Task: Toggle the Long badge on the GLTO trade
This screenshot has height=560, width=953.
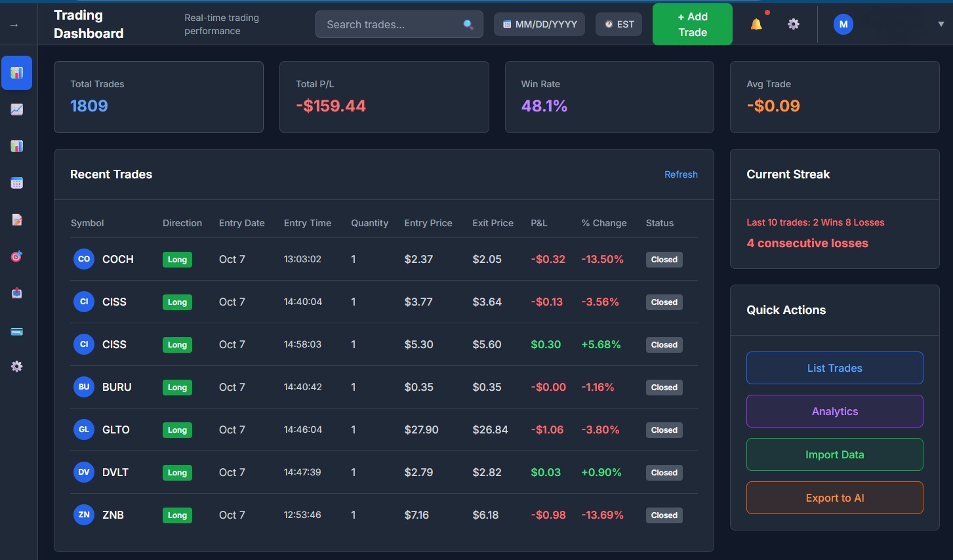Action: [177, 430]
